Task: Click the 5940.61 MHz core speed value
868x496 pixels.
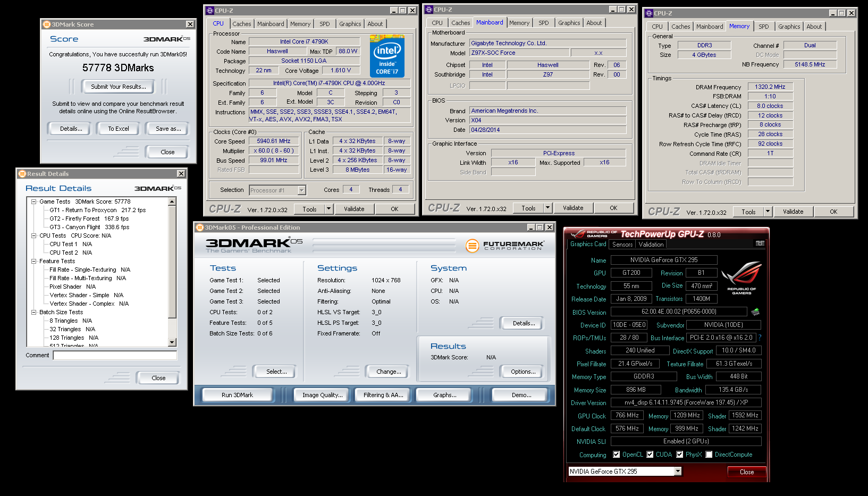Action: pyautogui.click(x=274, y=141)
